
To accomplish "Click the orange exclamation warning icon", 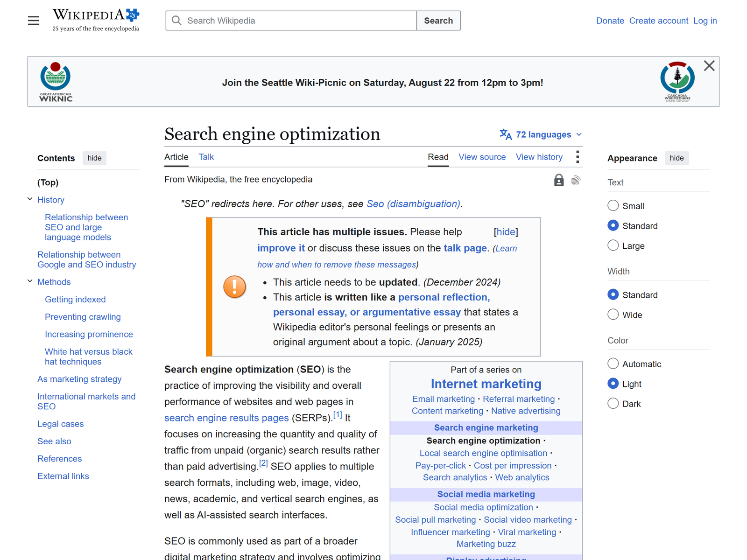I will [x=235, y=287].
